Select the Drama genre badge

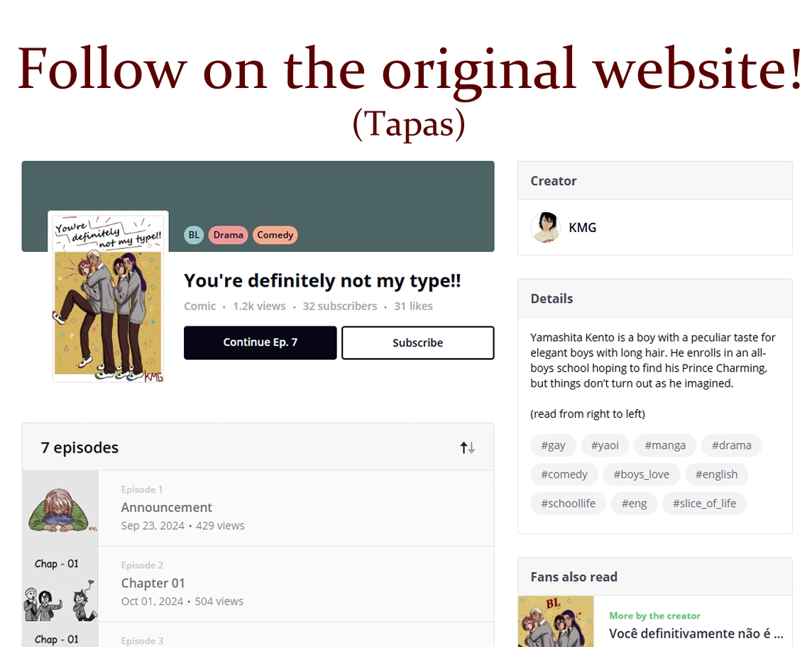click(228, 235)
